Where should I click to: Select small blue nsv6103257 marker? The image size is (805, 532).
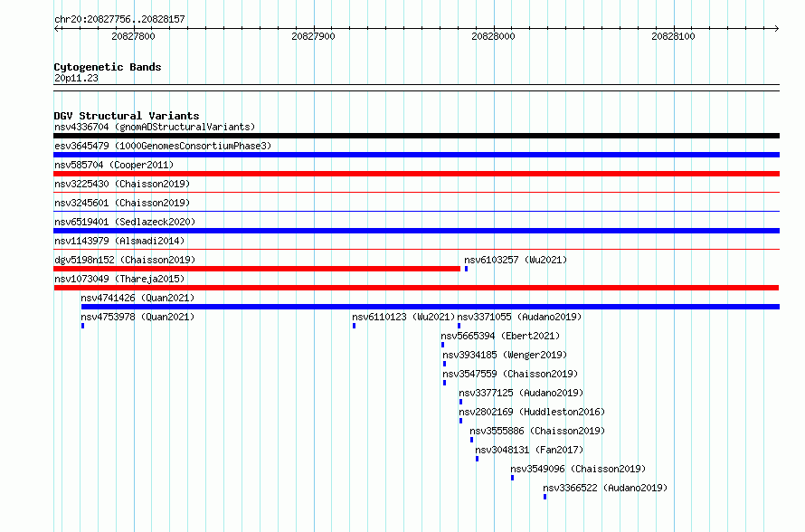(x=466, y=269)
